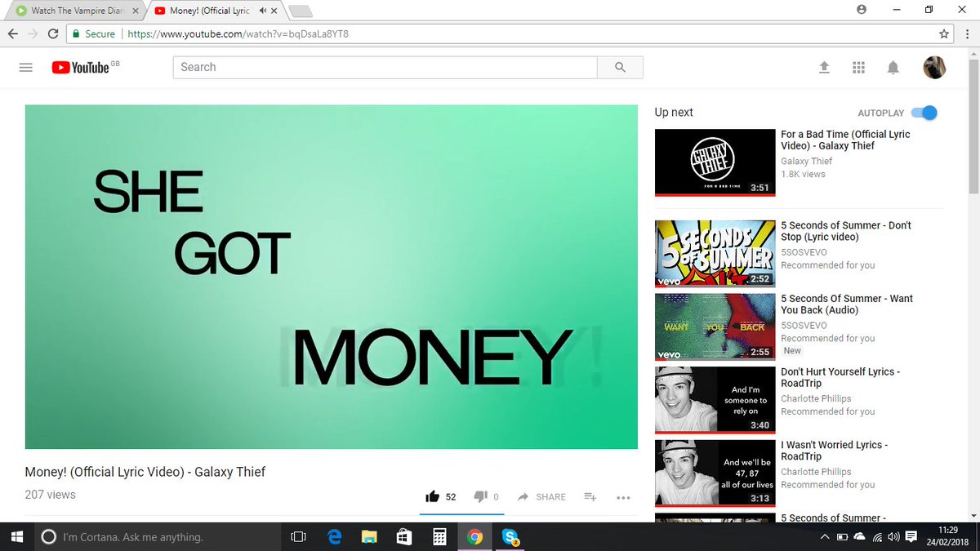Click the search magnifier icon
The image size is (980, 551).
coord(620,67)
